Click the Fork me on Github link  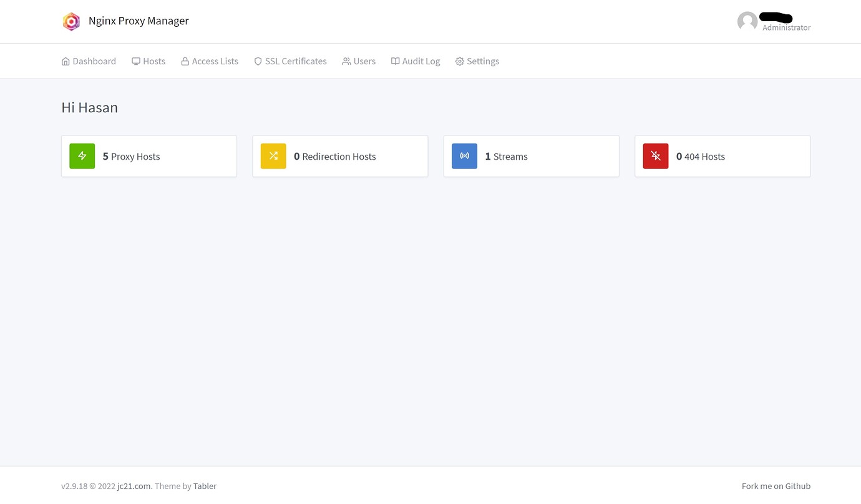pos(776,486)
